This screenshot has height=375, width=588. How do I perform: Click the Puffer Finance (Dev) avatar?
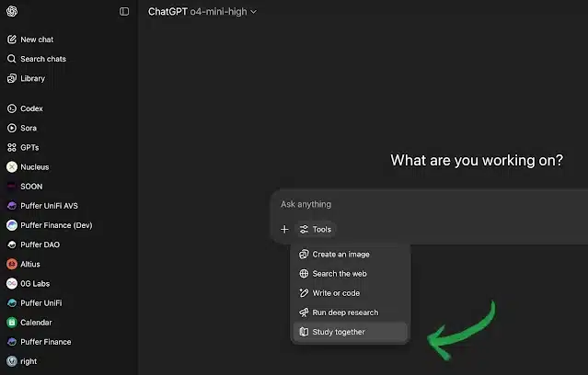[x=12, y=225]
